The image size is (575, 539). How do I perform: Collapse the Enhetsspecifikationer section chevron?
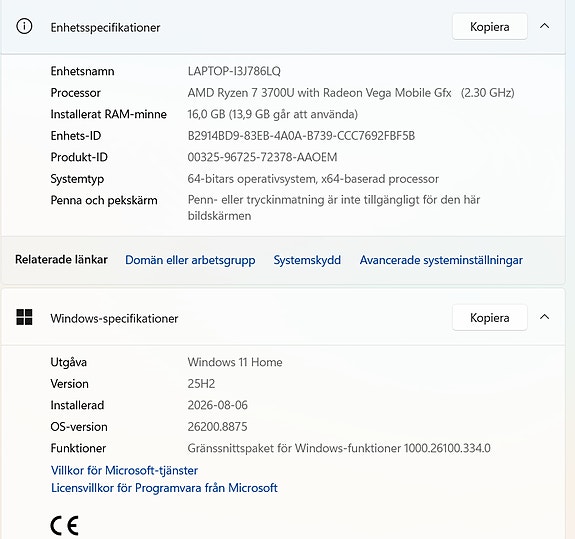point(545,26)
